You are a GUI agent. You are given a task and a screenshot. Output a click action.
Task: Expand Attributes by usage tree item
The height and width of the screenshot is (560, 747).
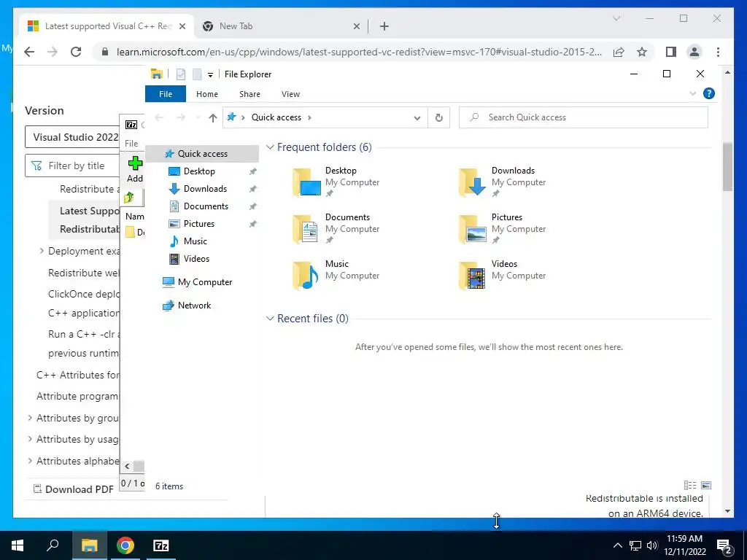click(30, 439)
